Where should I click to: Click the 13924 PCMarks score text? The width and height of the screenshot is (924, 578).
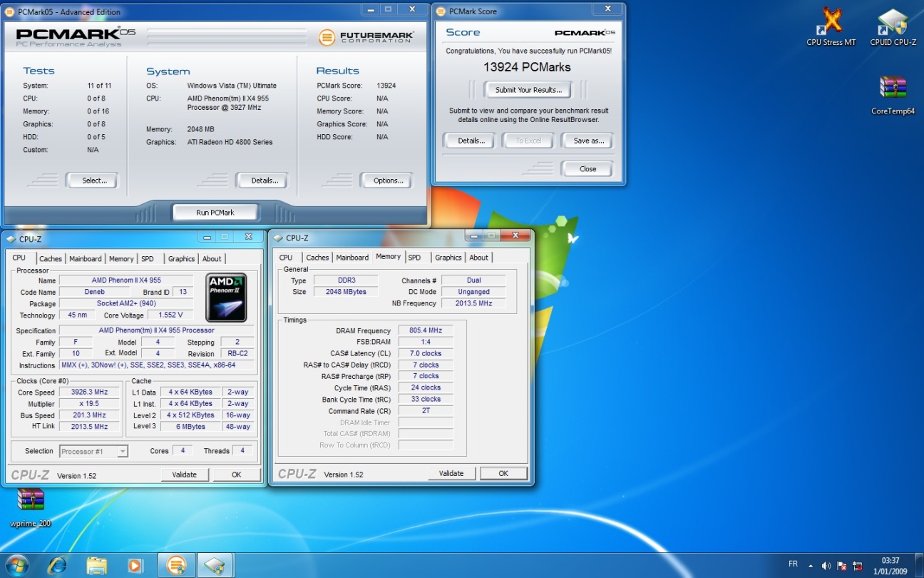[x=527, y=67]
